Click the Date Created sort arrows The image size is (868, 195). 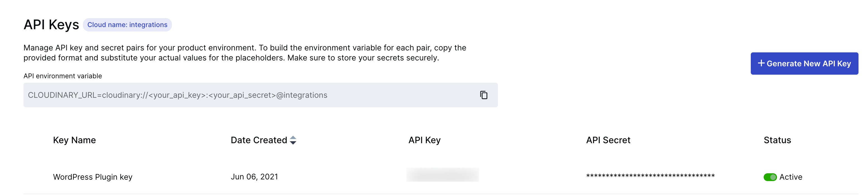click(293, 140)
